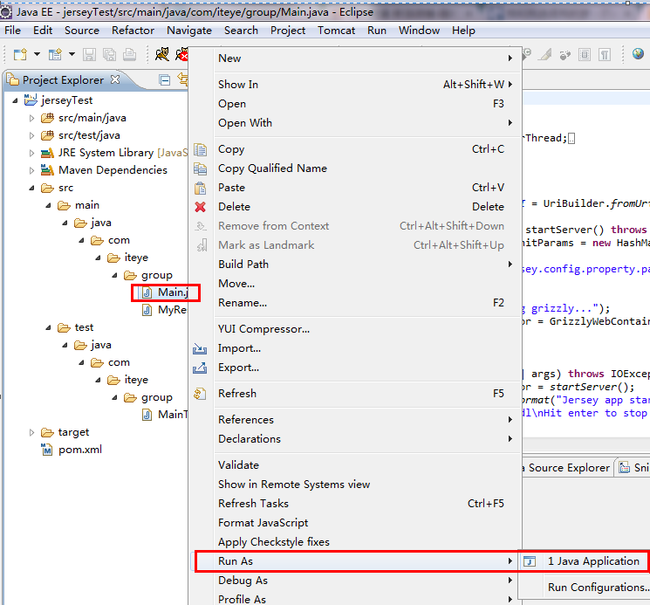Choose Rename... from the context menu
This screenshot has width=650, height=605.
click(355, 303)
